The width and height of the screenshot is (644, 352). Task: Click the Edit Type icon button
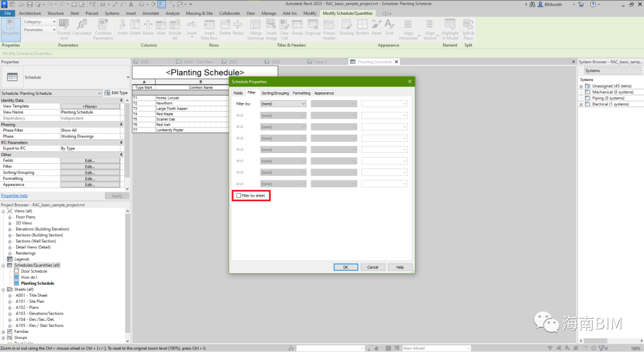116,93
